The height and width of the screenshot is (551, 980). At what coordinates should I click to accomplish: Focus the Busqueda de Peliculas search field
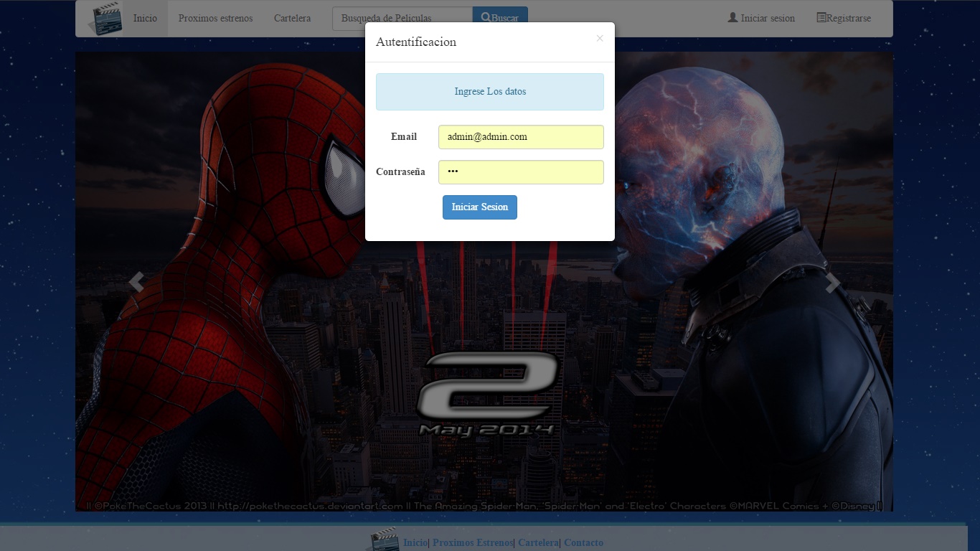[x=402, y=19]
